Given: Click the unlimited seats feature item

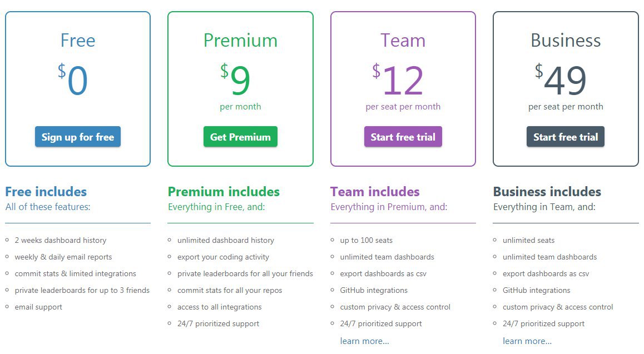Looking at the screenshot, I should (x=528, y=241).
